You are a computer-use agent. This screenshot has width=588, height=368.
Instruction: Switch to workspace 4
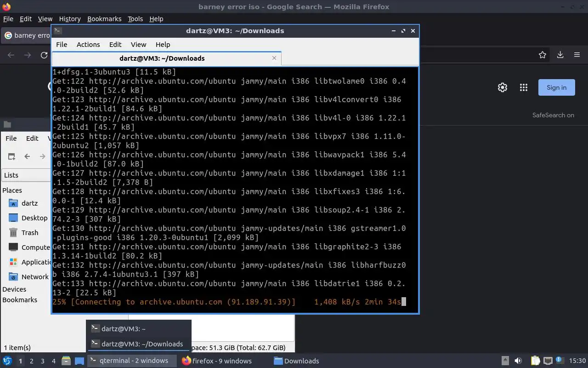point(53,361)
